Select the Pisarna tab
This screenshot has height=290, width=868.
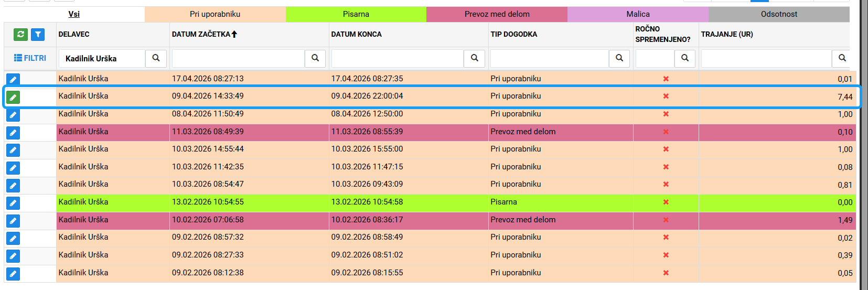coord(356,14)
